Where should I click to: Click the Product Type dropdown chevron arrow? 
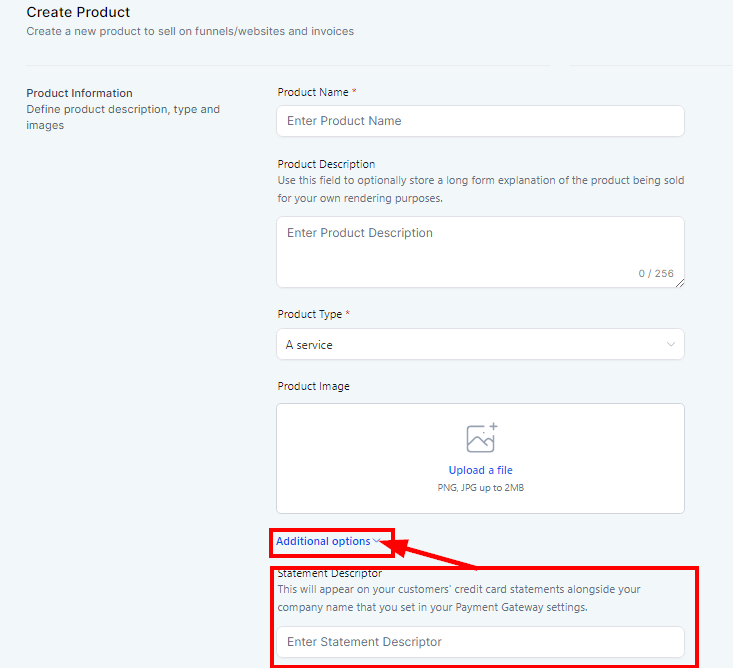point(670,345)
